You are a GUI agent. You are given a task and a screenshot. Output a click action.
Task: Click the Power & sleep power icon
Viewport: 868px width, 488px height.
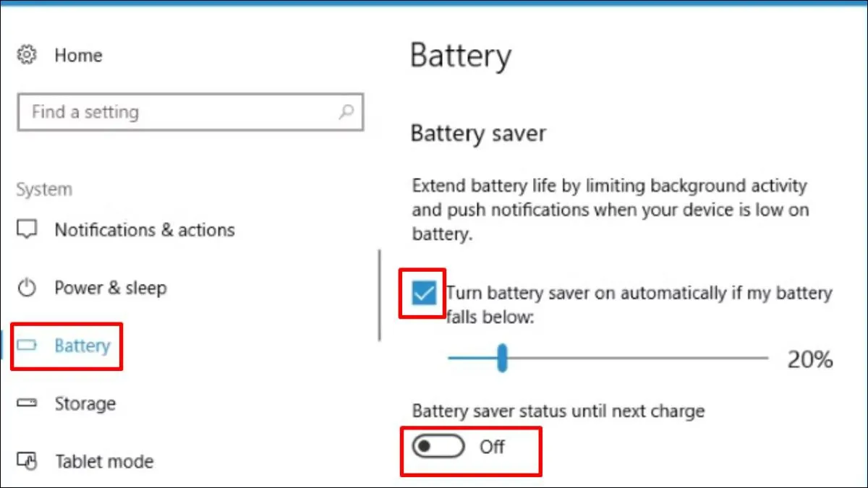27,288
